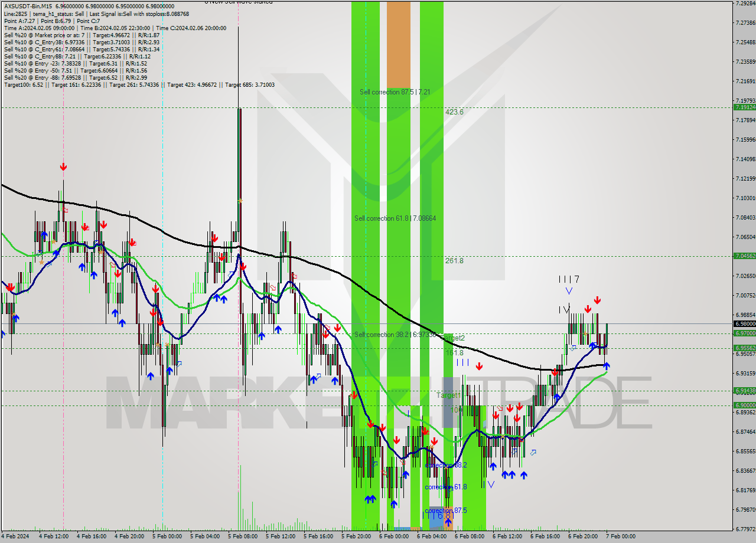Viewport: 756px width, 543px height.
Task: Click the '4 Feb 20:00' time axis label
Action: click(129, 537)
